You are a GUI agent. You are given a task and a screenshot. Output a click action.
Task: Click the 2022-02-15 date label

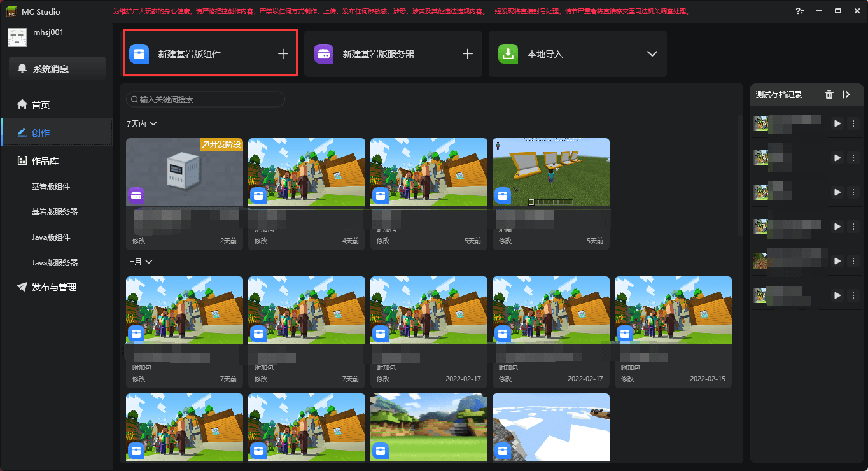pyautogui.click(x=708, y=379)
